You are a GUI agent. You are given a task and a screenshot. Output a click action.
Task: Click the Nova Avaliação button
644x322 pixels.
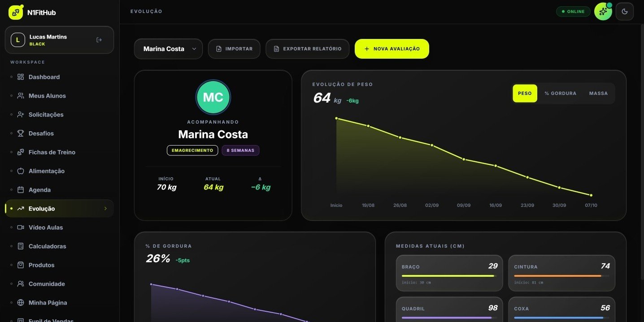392,49
